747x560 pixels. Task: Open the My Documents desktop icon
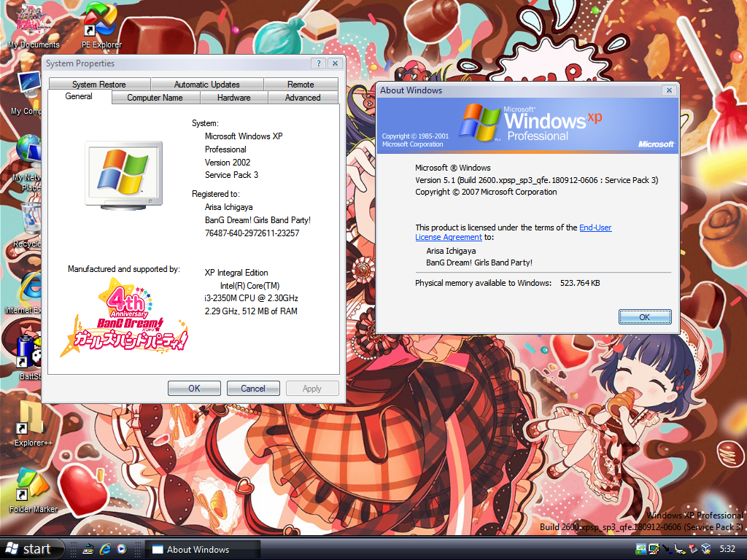tap(32, 24)
